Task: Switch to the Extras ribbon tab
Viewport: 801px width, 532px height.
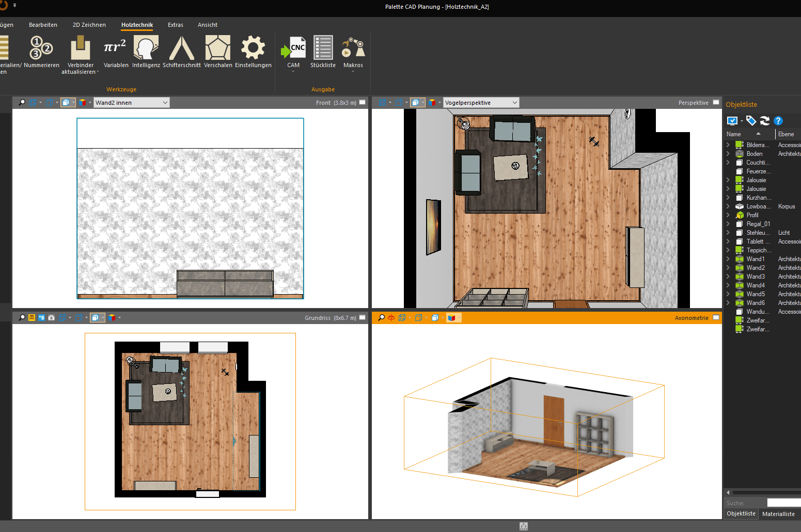Action: [175, 25]
